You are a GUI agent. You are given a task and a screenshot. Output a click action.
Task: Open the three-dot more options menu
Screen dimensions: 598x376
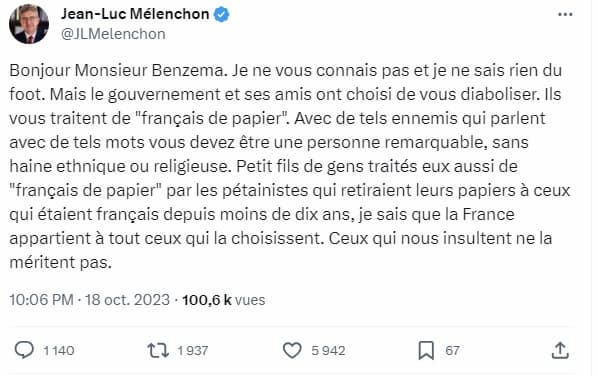pos(565,14)
